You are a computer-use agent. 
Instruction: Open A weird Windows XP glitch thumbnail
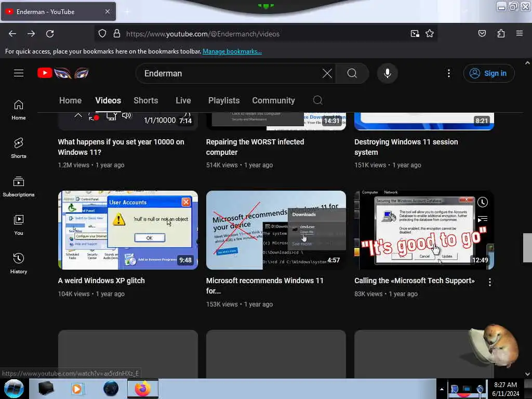(128, 230)
